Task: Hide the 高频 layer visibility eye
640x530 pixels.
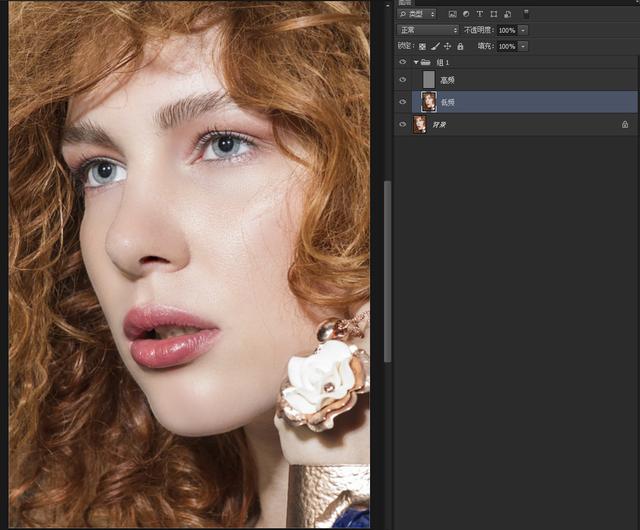Action: click(x=403, y=80)
